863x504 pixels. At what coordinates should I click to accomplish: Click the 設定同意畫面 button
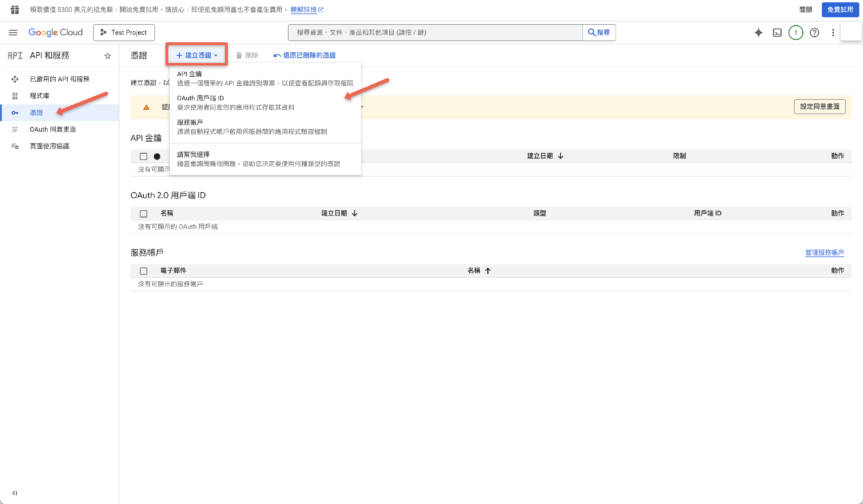[x=819, y=107]
